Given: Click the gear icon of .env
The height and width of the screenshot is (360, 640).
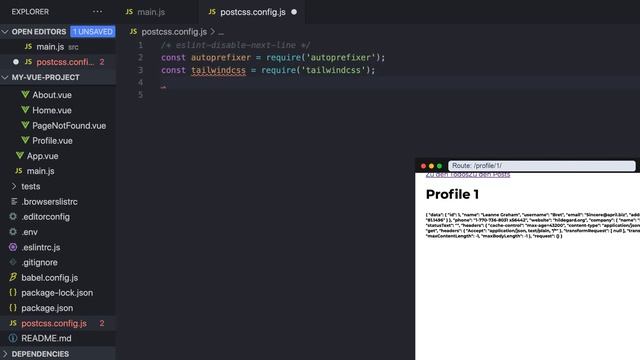Looking at the screenshot, I should (13, 231).
